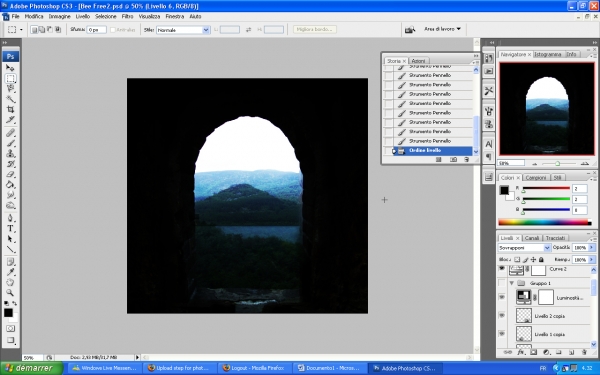
Task: Select the Dodge tool
Action: 10,205
